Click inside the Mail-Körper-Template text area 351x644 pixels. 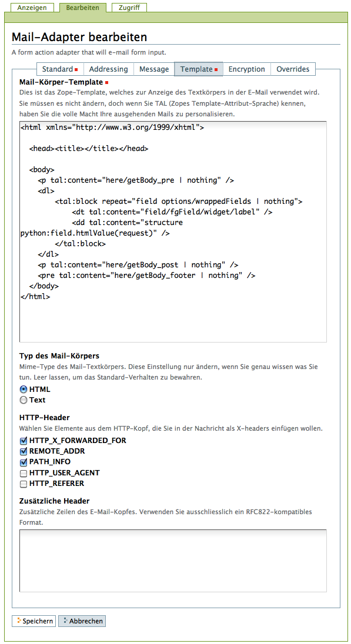click(173, 232)
